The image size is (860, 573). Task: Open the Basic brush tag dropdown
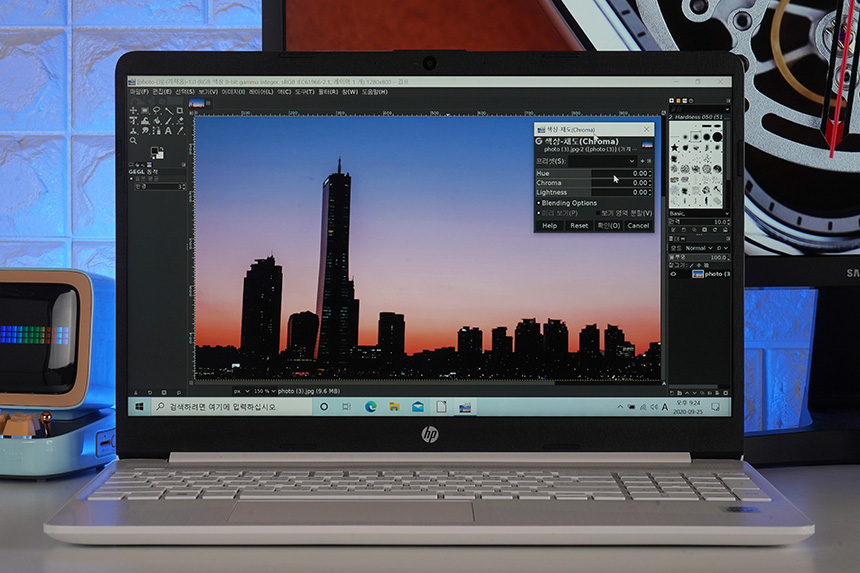699,213
